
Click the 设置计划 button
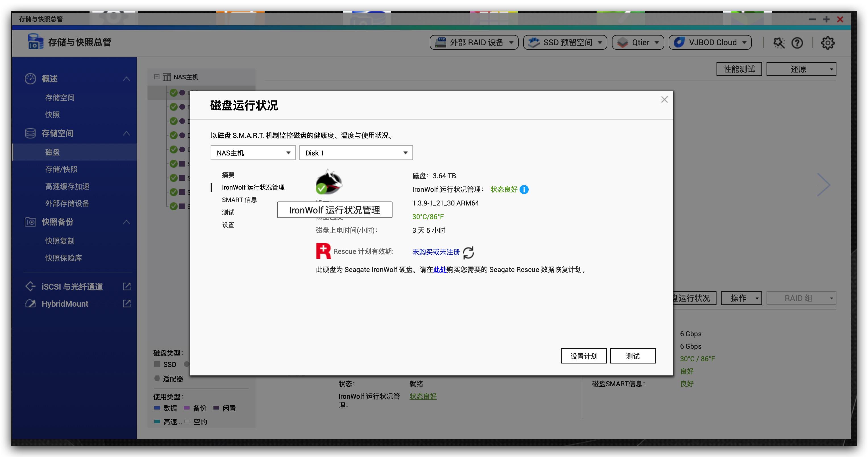coord(583,356)
